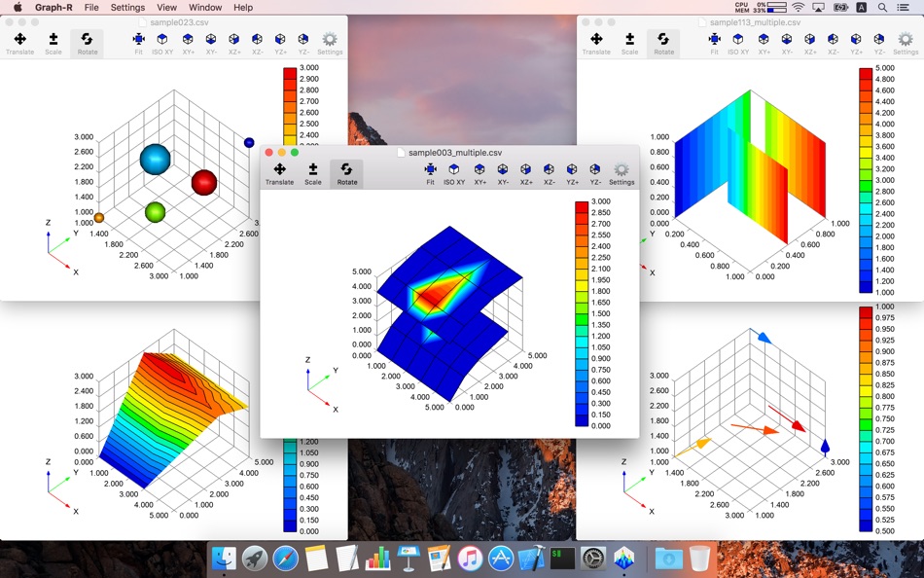The height and width of the screenshot is (578, 924).
Task: Set XZ+ view in sample003_multiple window
Action: (x=525, y=174)
